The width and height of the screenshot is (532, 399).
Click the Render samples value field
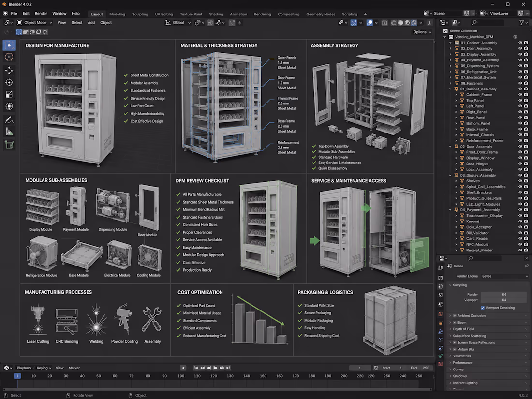click(504, 295)
